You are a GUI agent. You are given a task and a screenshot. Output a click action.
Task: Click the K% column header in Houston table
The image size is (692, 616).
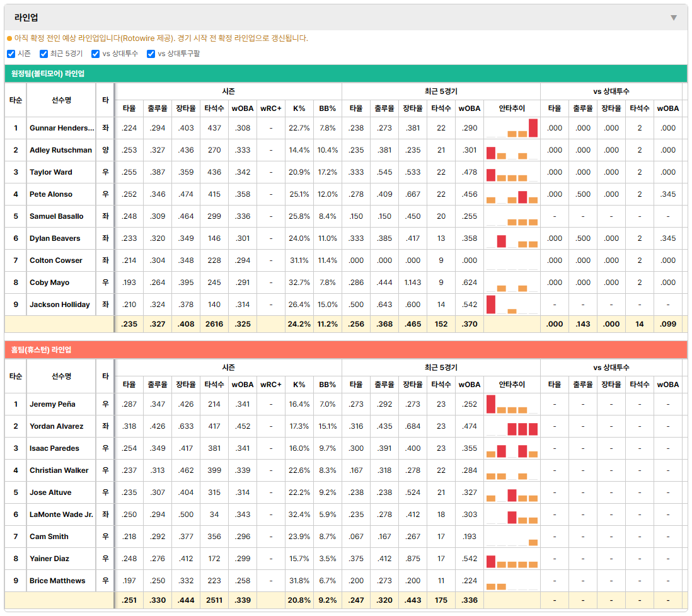(299, 385)
